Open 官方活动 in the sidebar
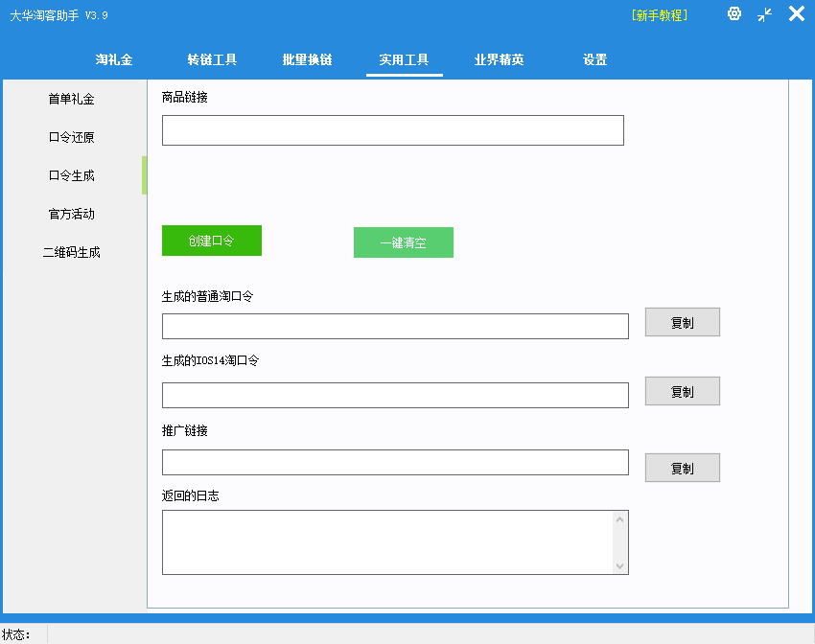The image size is (815, 644). pyautogui.click(x=71, y=214)
